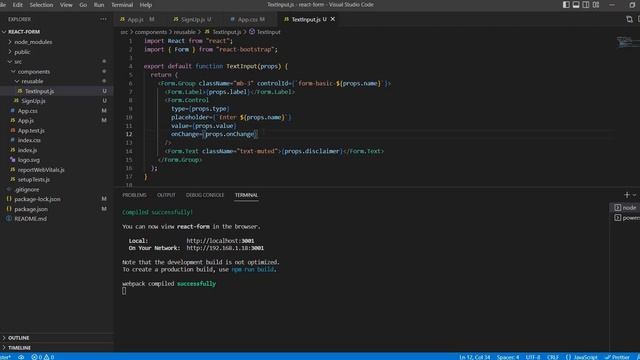Screen dimensions: 640x360
Task: Open customize layout icon
Action: click(596, 5)
